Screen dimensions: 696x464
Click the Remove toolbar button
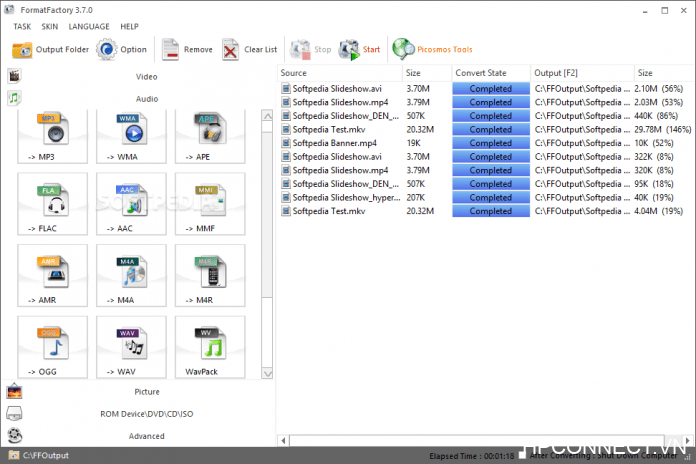click(187, 50)
